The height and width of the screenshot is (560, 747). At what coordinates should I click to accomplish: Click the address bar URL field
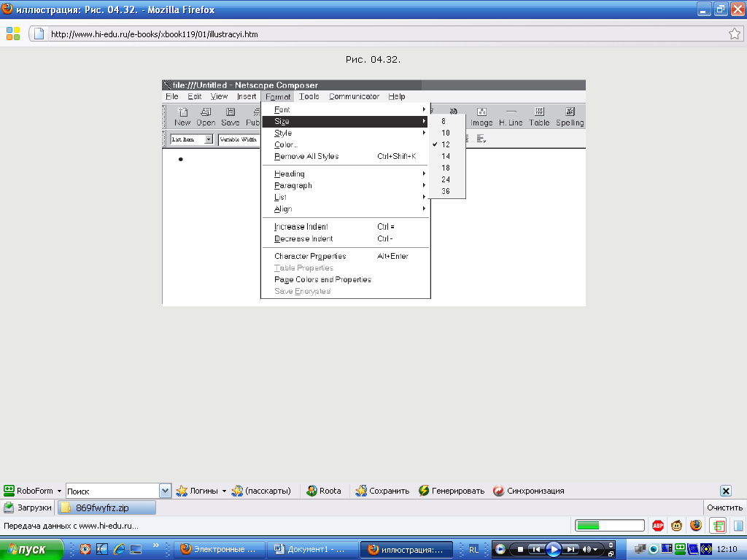[x=386, y=34]
